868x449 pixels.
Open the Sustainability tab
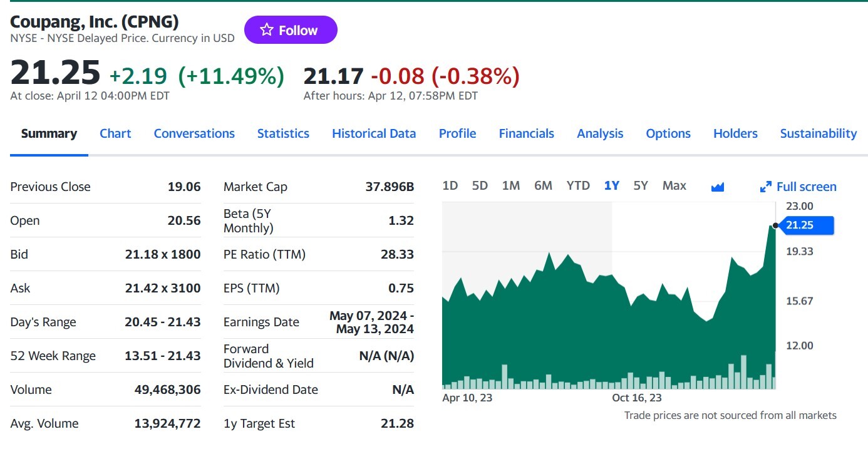818,133
